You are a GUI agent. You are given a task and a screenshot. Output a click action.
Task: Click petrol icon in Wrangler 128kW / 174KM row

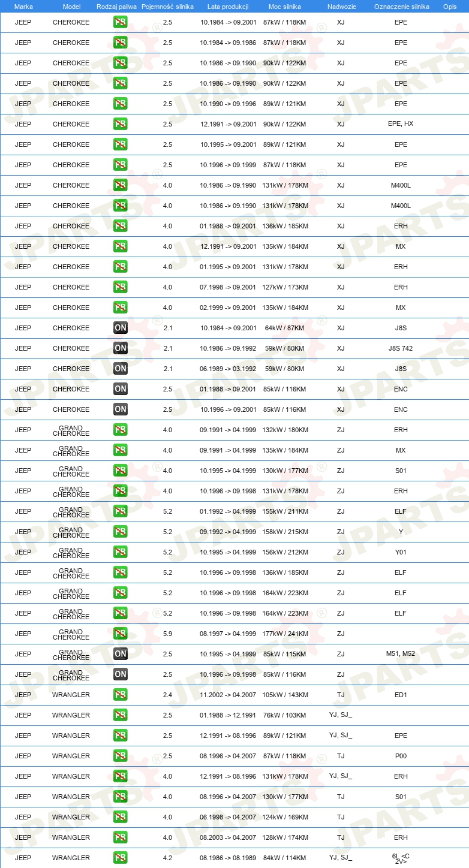[x=121, y=837]
